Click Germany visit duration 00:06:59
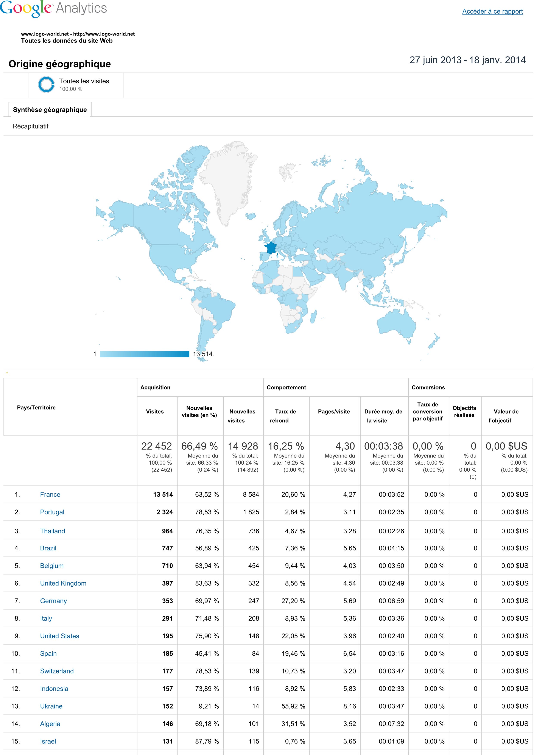Viewport: 534px width, 756px height. tap(391, 601)
